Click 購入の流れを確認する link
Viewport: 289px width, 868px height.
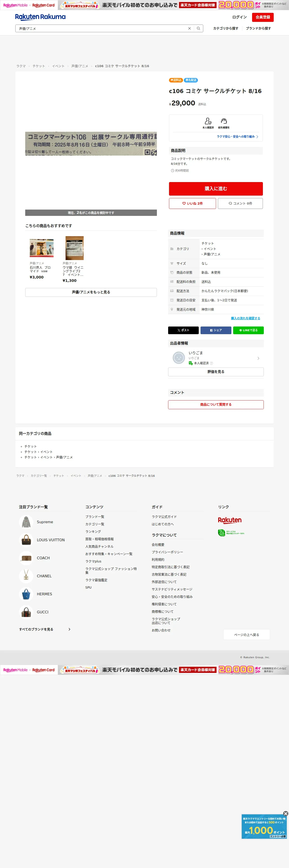(x=245, y=318)
